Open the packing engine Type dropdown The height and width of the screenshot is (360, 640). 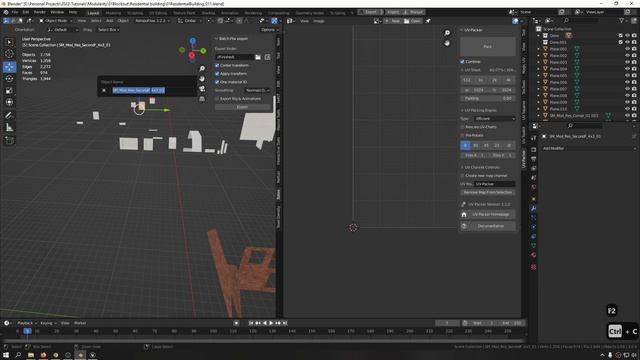point(495,119)
